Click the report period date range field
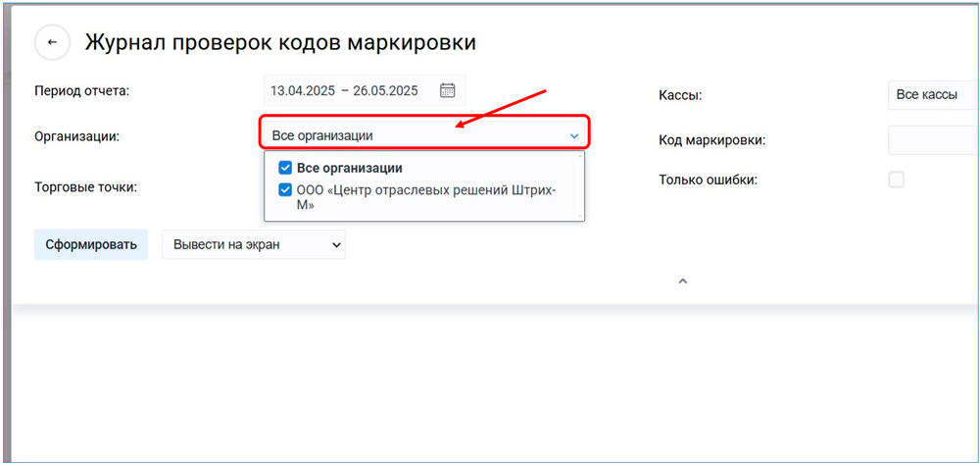Screen dimensions: 980x466 [x=345, y=90]
